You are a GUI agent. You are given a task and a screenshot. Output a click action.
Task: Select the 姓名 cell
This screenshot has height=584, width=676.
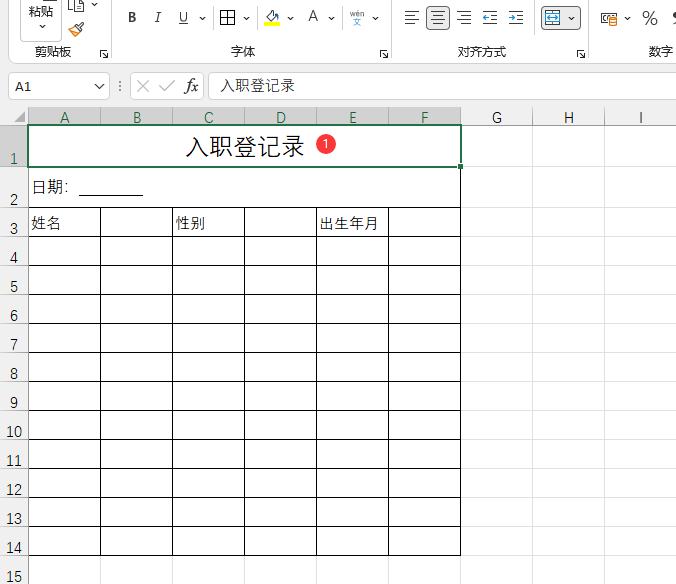pyautogui.click(x=65, y=222)
